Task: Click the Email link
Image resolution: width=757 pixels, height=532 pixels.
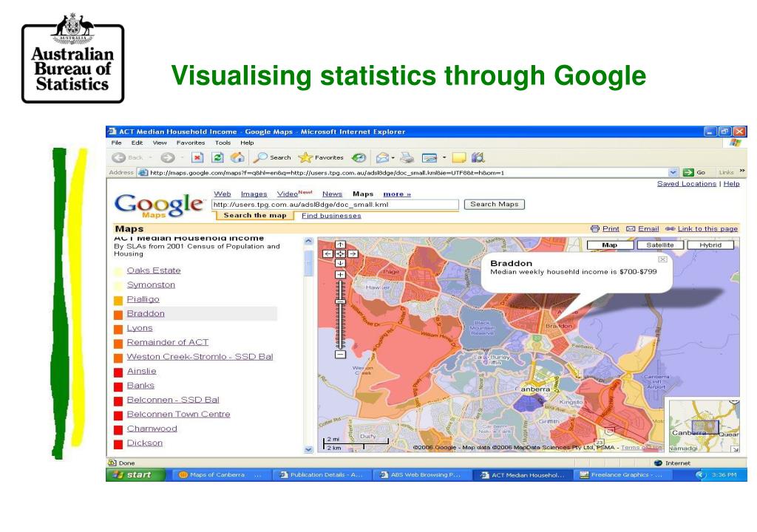Action: [648, 229]
